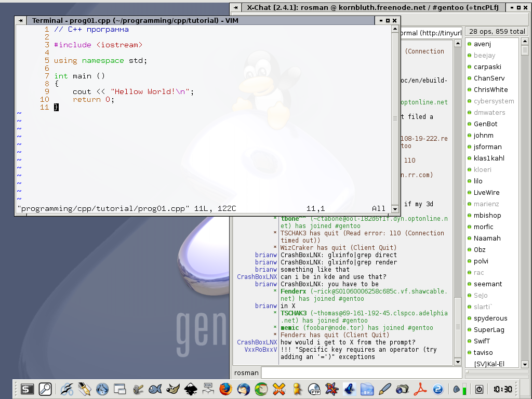Click the rosman nick button in X-Chat

click(246, 373)
